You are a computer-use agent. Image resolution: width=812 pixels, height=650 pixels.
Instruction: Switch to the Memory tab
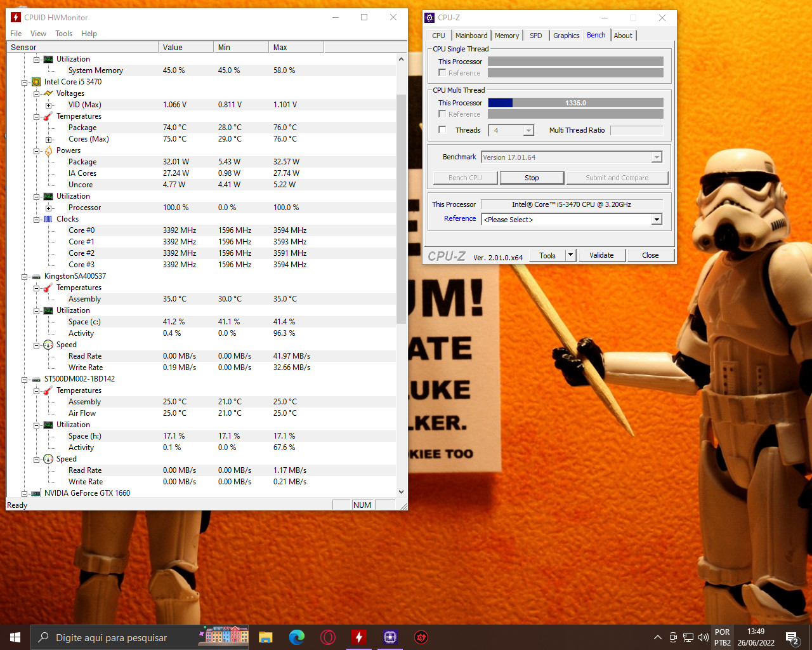[x=507, y=36]
